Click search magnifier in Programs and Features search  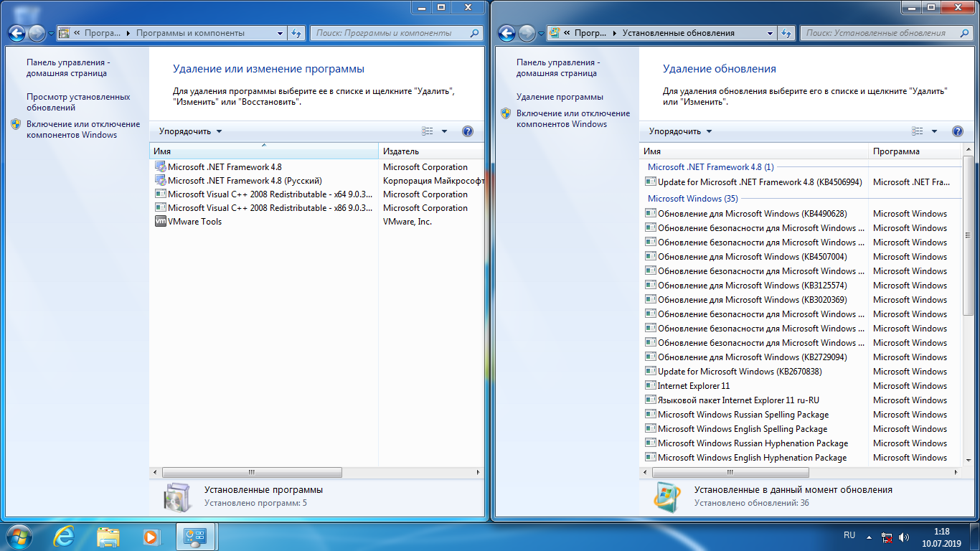(x=475, y=33)
